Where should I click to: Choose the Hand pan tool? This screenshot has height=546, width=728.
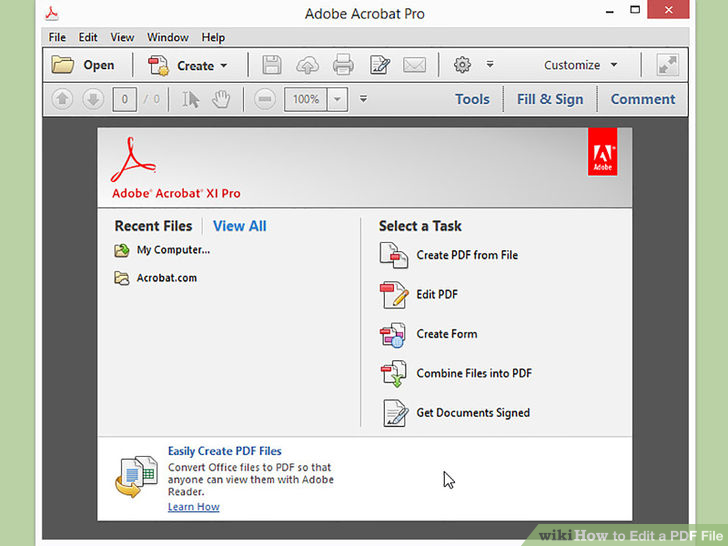[221, 99]
